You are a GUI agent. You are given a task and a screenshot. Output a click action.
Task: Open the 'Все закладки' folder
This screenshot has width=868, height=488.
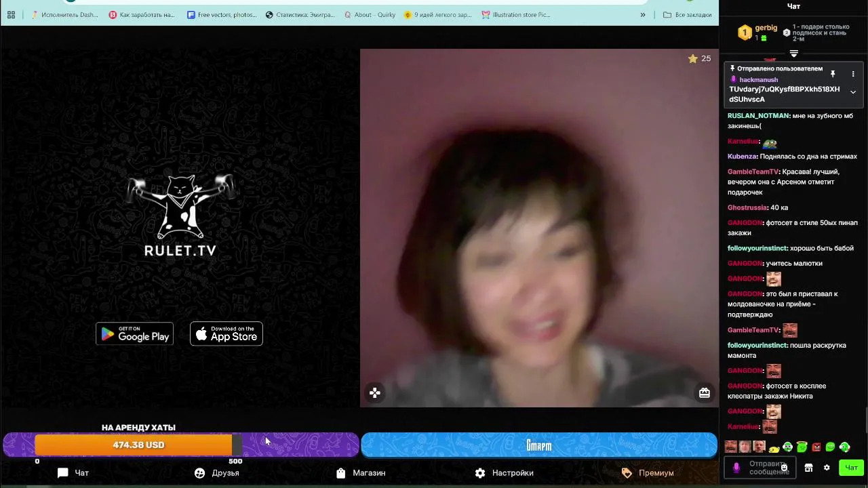coord(688,14)
